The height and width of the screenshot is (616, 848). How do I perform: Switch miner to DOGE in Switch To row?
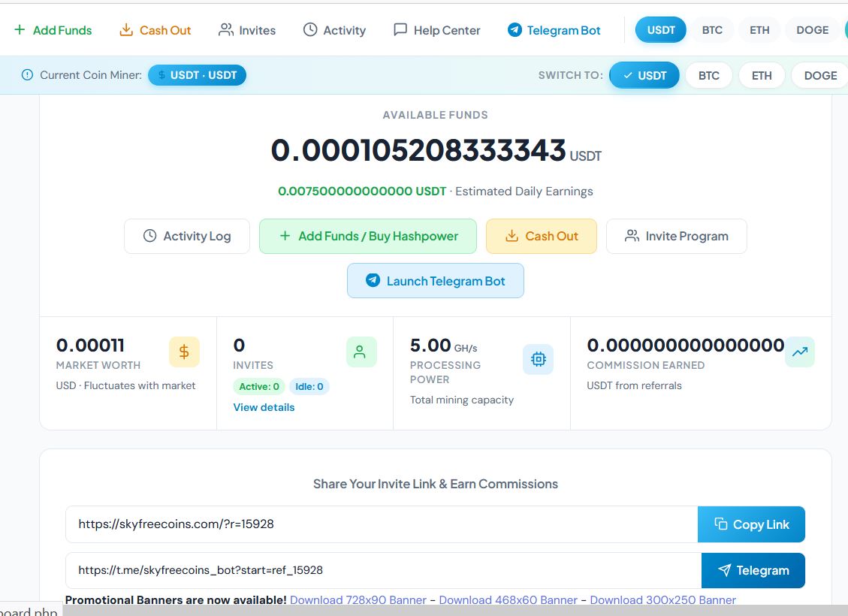click(x=819, y=75)
